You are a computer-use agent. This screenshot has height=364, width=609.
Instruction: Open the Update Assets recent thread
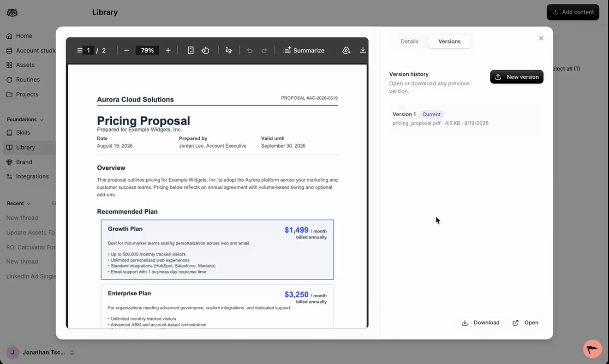coord(30,233)
